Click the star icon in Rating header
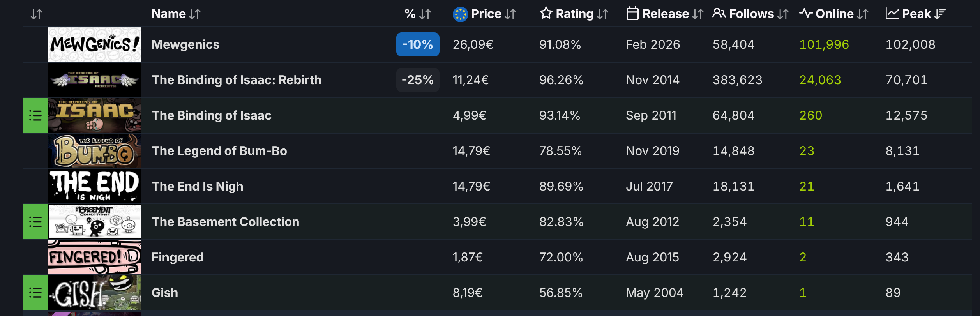The height and width of the screenshot is (316, 980). (546, 13)
